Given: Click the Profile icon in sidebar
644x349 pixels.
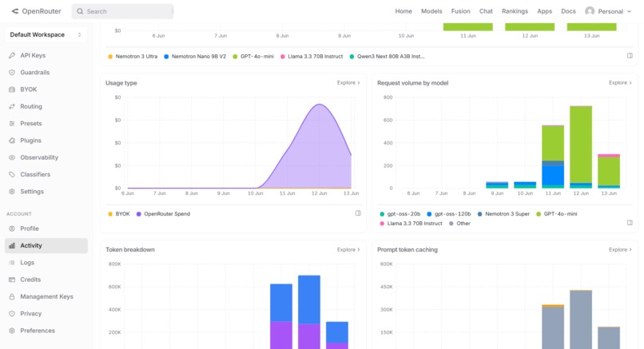Looking at the screenshot, I should 12,228.
